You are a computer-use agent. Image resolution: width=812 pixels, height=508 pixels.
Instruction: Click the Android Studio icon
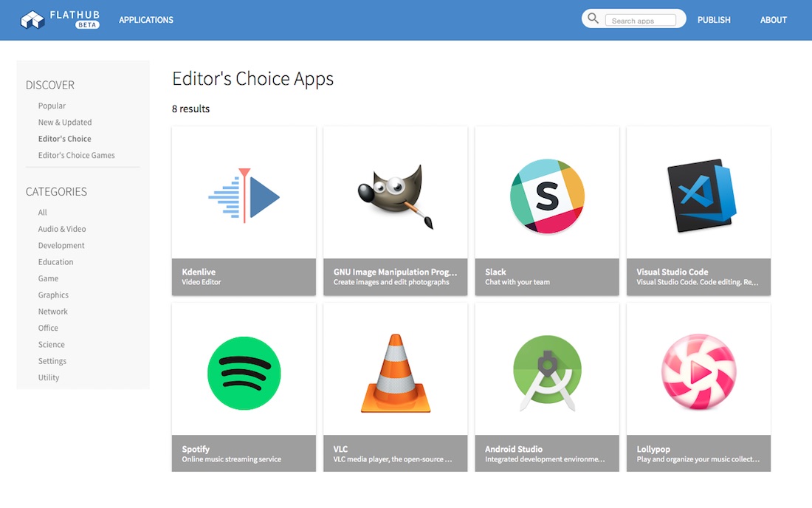547,373
